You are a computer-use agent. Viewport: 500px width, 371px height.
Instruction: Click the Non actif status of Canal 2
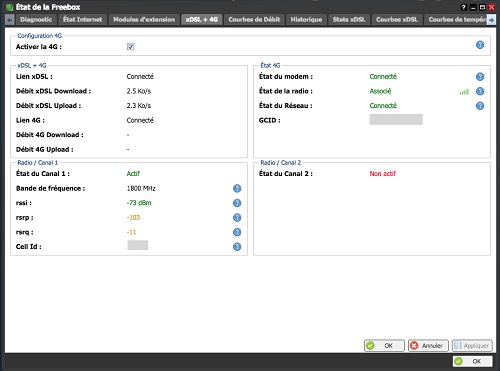click(x=383, y=174)
